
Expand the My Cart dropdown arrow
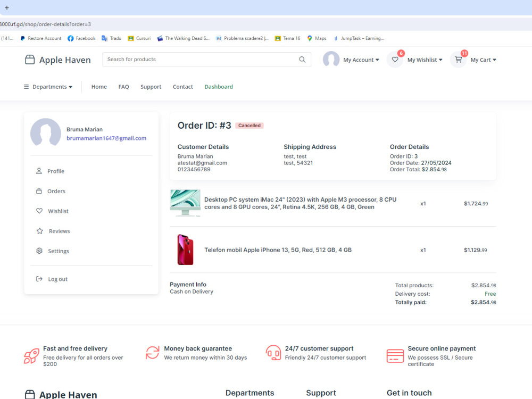(x=495, y=60)
